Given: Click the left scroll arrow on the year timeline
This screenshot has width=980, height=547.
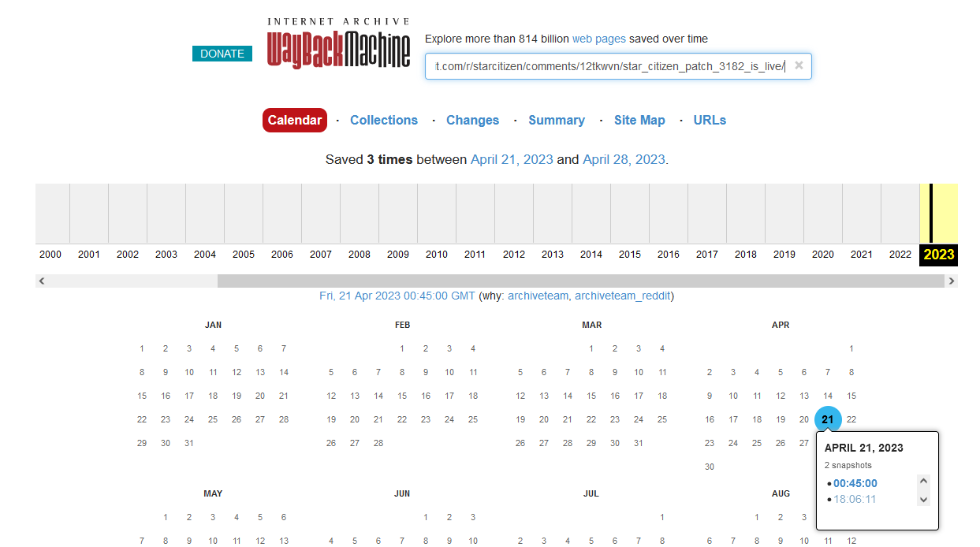Looking at the screenshot, I should (41, 281).
